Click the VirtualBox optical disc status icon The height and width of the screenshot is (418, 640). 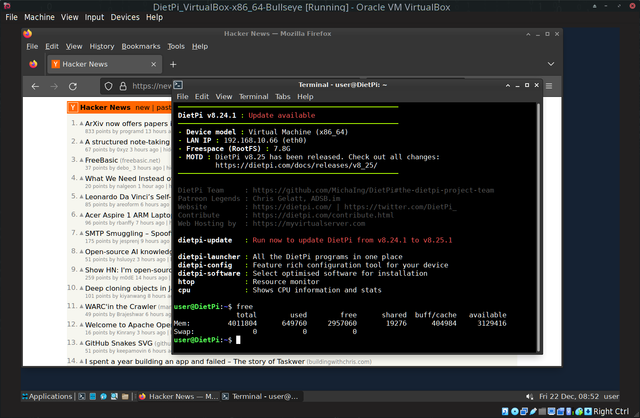click(515, 411)
